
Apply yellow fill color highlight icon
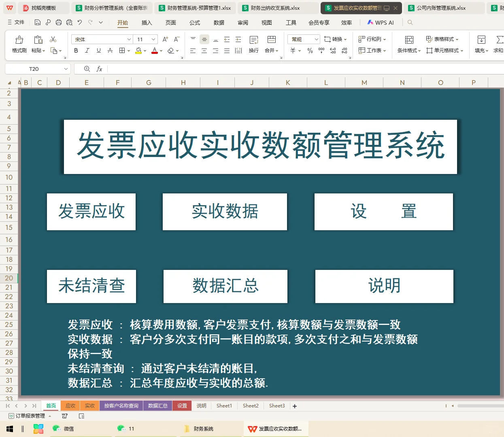(138, 51)
